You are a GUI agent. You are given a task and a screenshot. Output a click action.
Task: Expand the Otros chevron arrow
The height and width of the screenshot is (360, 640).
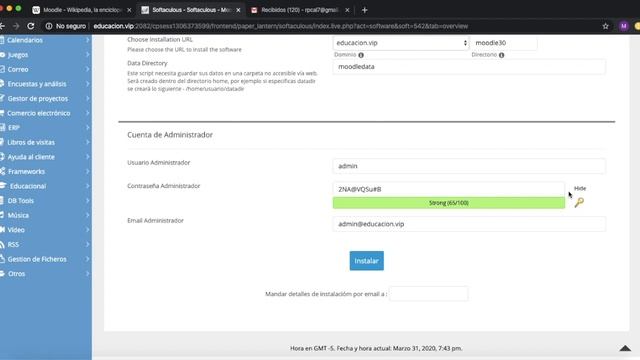(x=87, y=273)
